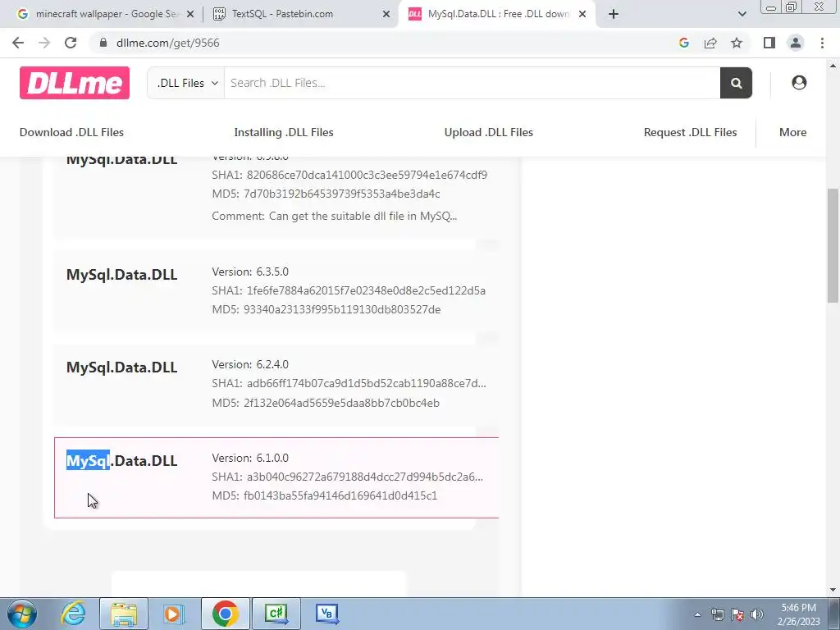Open a new browser tab
The image size is (840, 630).
(x=614, y=14)
